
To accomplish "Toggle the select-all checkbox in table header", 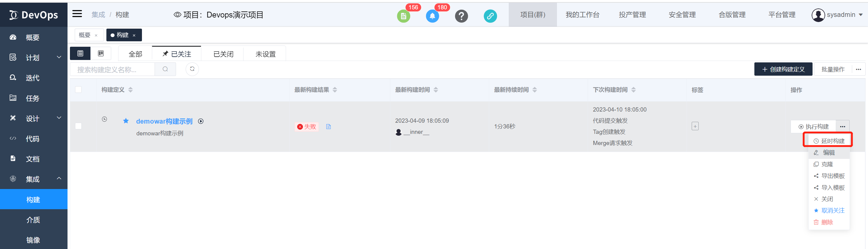I will [78, 90].
